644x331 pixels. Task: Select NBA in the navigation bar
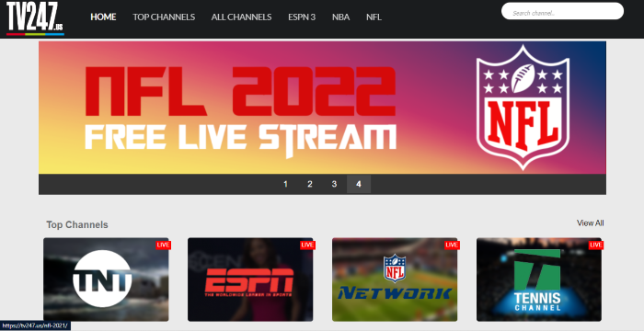341,17
